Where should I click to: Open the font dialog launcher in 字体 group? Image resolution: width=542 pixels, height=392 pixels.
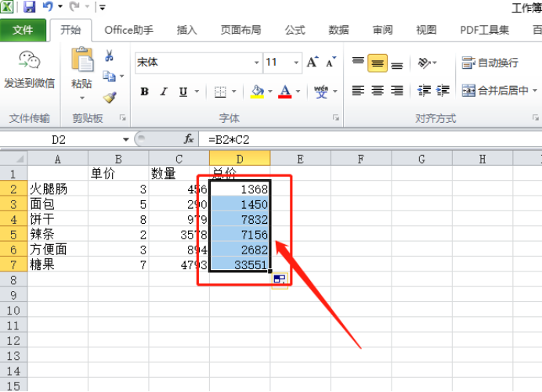(336, 118)
